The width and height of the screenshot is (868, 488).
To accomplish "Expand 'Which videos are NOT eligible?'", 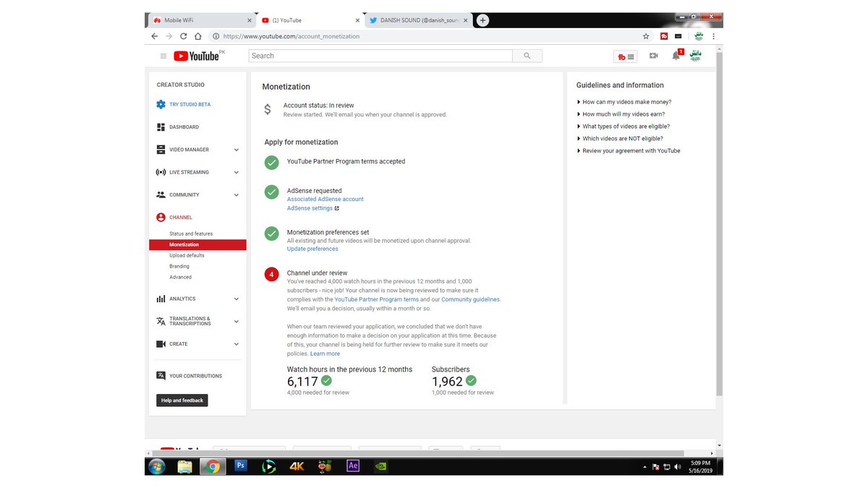I will coord(620,139).
